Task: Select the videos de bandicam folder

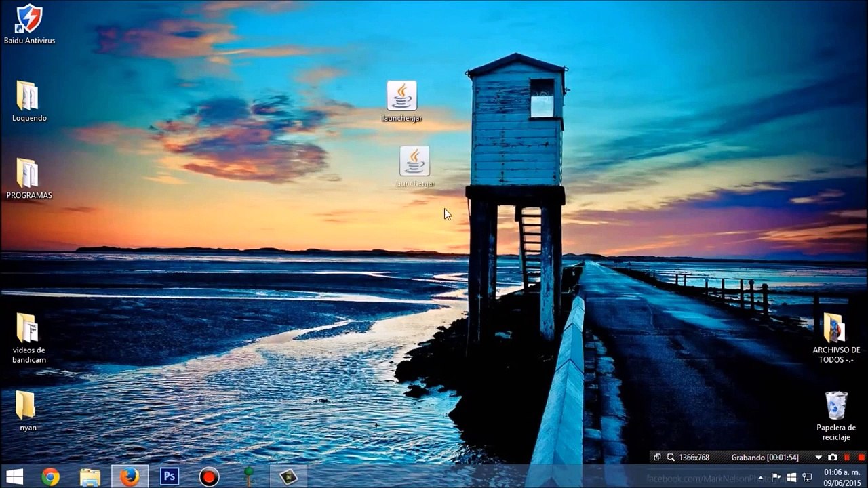Action: click(x=28, y=327)
